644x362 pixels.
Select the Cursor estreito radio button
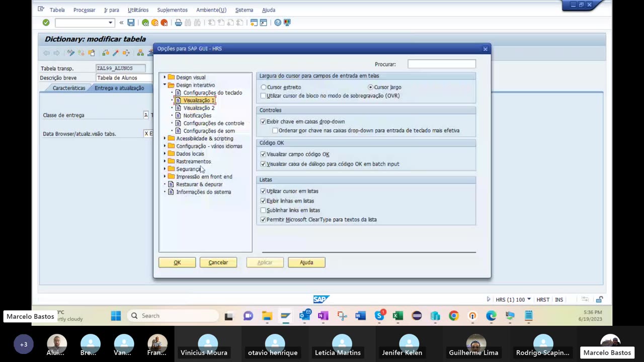tap(264, 87)
